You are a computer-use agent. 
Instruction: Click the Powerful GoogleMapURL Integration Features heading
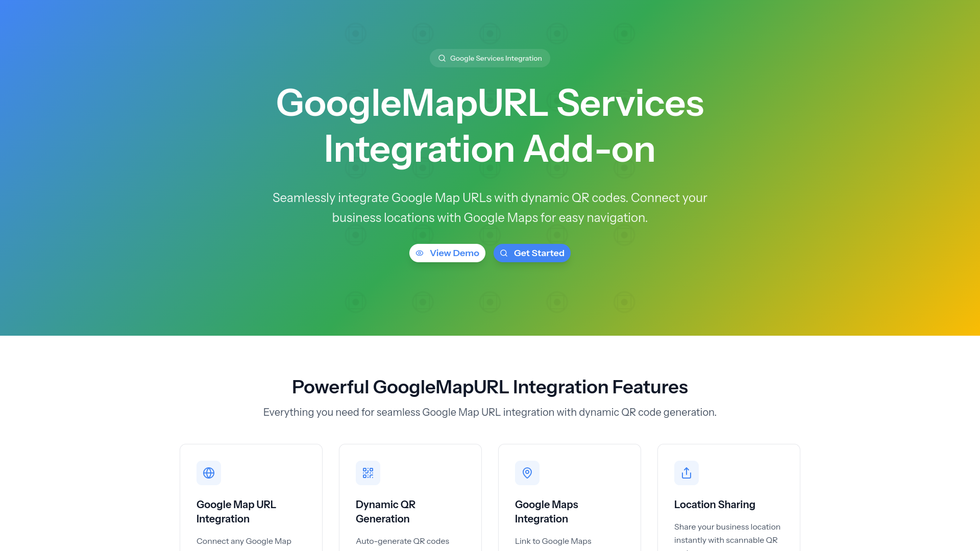coord(489,387)
